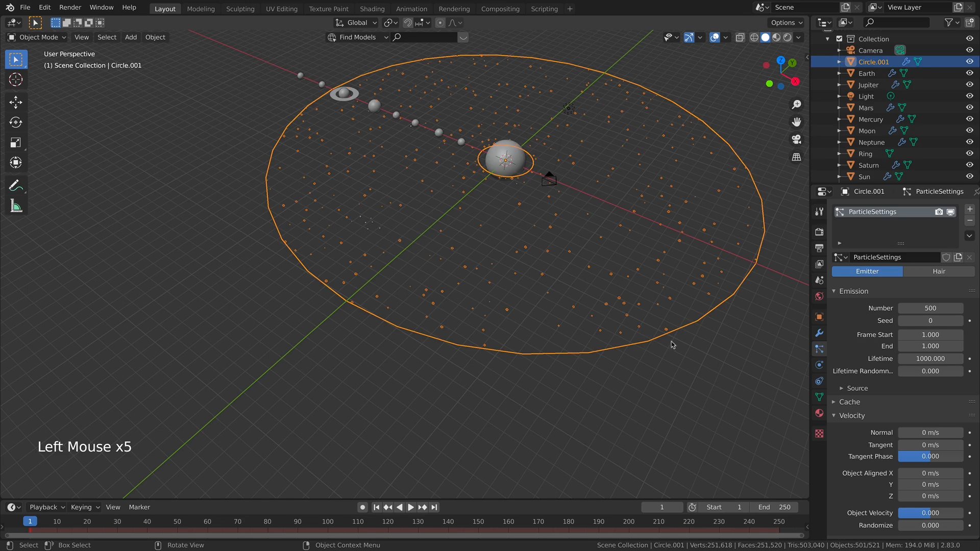Click the Tangent Phase slider

[930, 457]
